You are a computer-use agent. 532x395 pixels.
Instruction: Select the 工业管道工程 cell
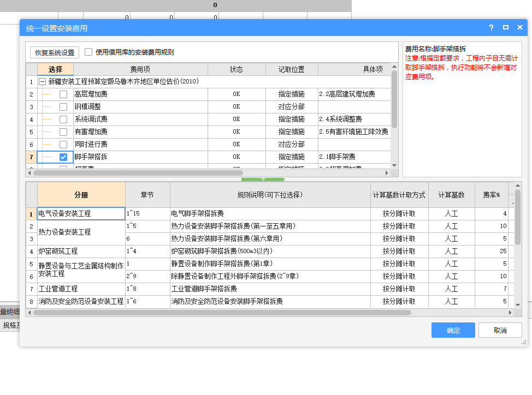(81, 289)
